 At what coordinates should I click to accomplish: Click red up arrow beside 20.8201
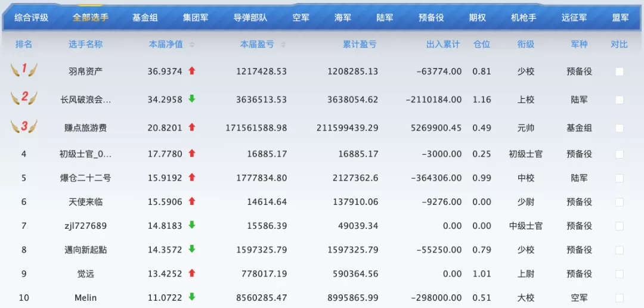(192, 127)
